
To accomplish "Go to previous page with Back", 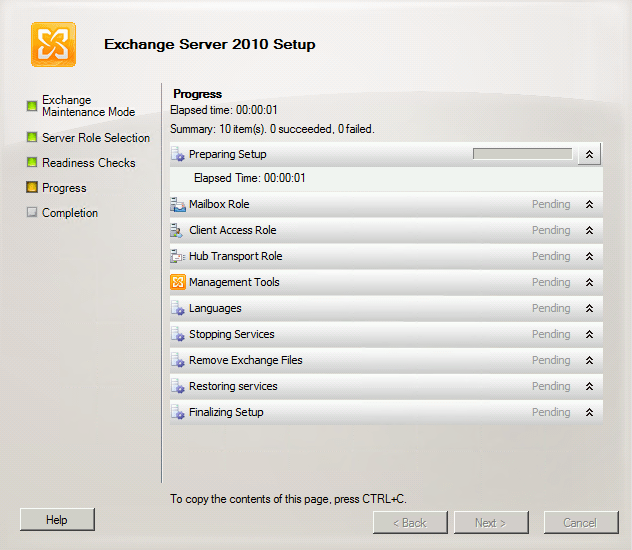I will (410, 523).
